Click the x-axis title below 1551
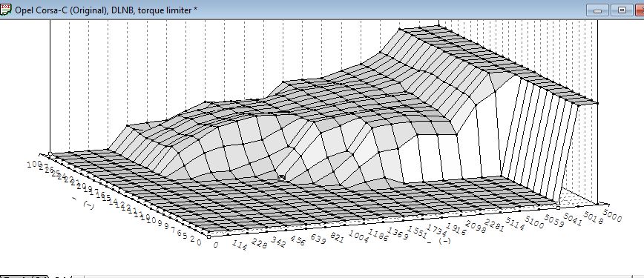The image size is (644, 278). [x=439, y=242]
